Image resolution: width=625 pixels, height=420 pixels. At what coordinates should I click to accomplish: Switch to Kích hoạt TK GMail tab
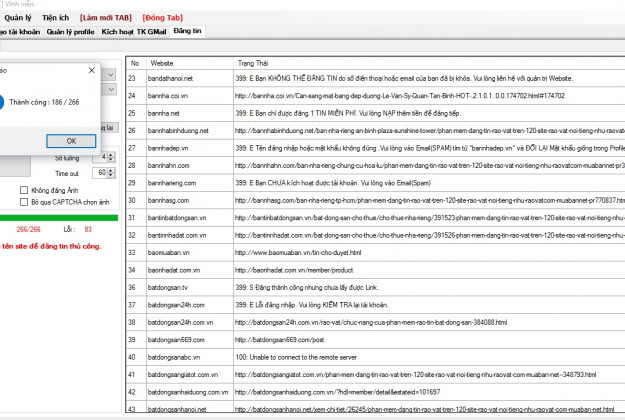133,32
